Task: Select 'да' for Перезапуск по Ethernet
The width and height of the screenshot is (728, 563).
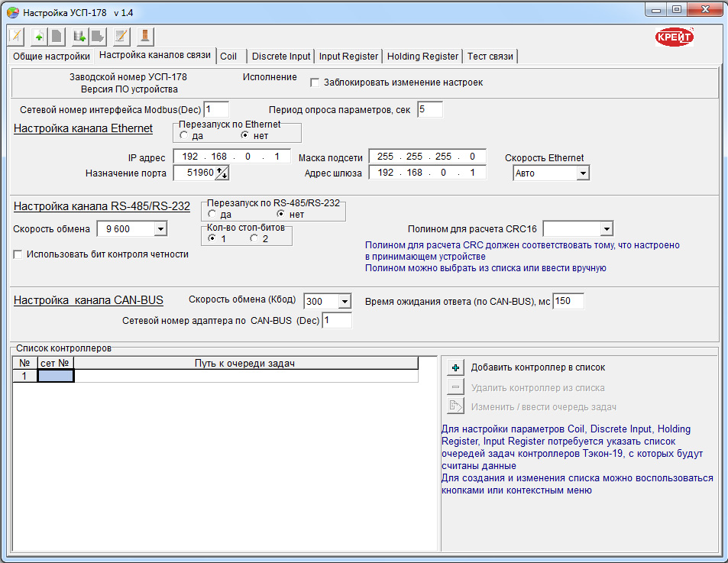Action: (x=184, y=135)
